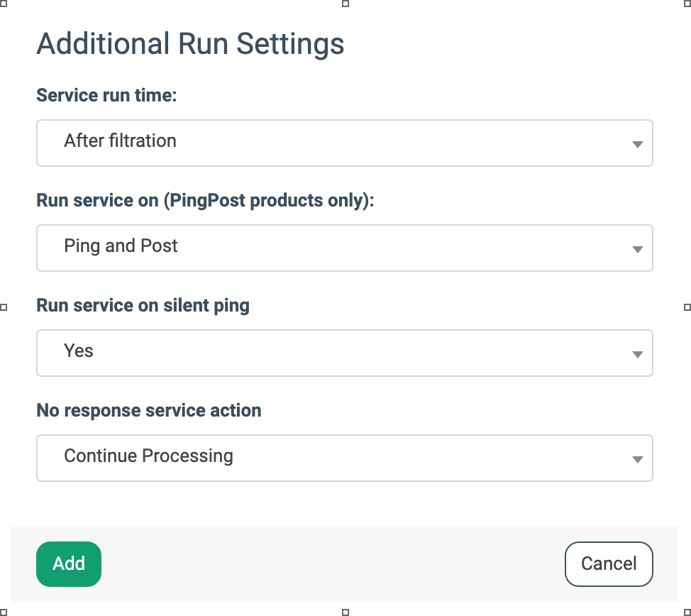Click the Additional Run Settings heading
The height and width of the screenshot is (616, 691).
click(x=190, y=44)
